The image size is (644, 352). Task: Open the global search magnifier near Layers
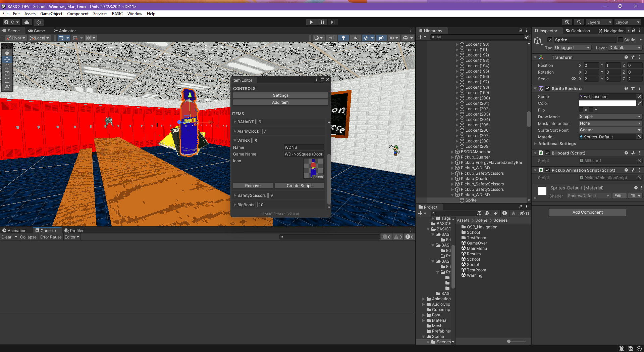[579, 22]
